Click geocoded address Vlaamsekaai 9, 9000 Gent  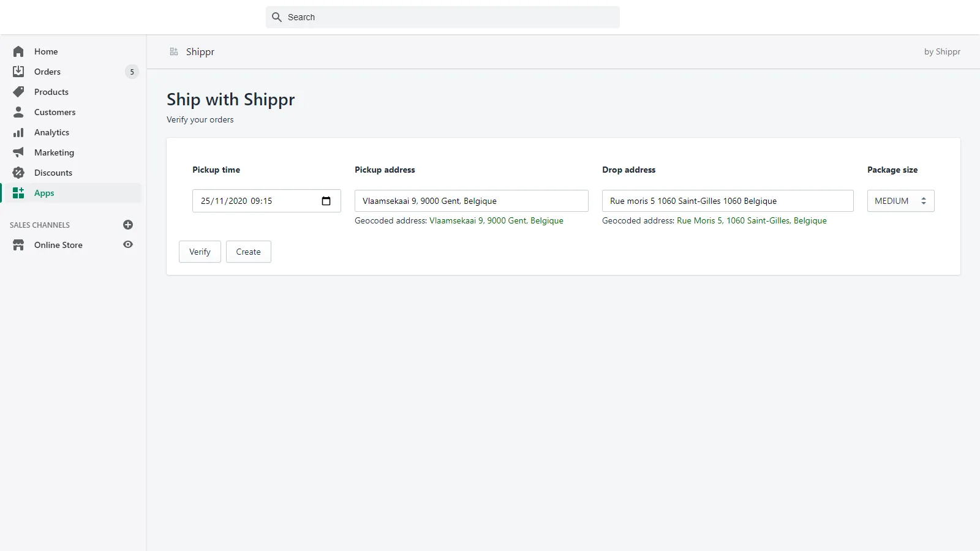pos(496,220)
